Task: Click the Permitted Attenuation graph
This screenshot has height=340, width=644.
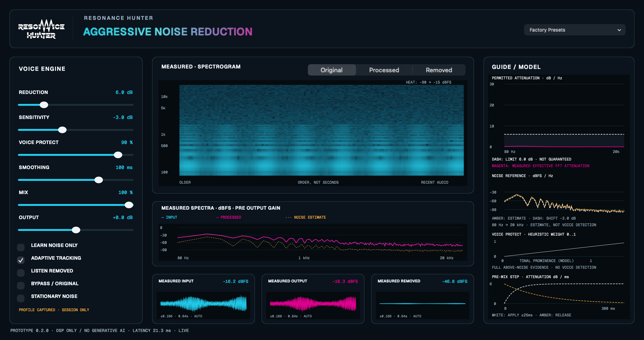Action: tap(564, 115)
